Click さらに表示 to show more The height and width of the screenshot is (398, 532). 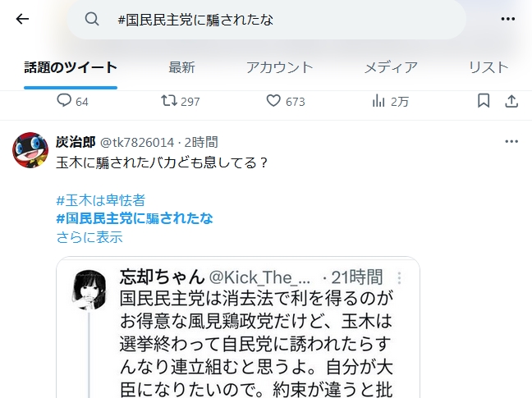pos(89,237)
